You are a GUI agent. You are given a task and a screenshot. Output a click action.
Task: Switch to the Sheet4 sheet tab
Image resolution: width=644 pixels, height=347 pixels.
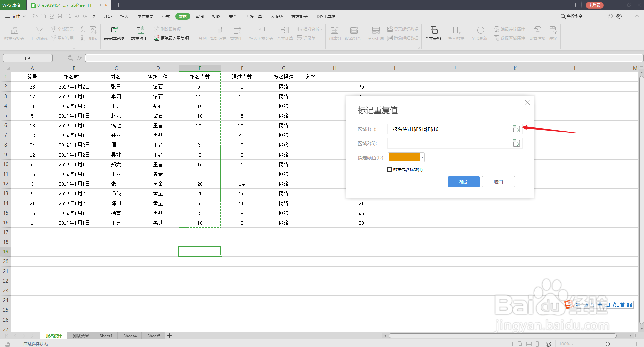[x=130, y=336]
